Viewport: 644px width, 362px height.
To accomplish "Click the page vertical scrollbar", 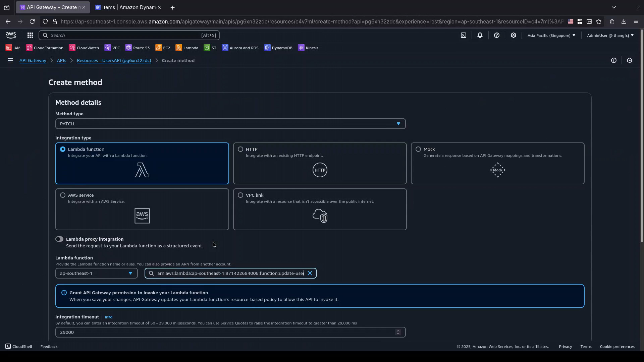I will click(x=642, y=136).
